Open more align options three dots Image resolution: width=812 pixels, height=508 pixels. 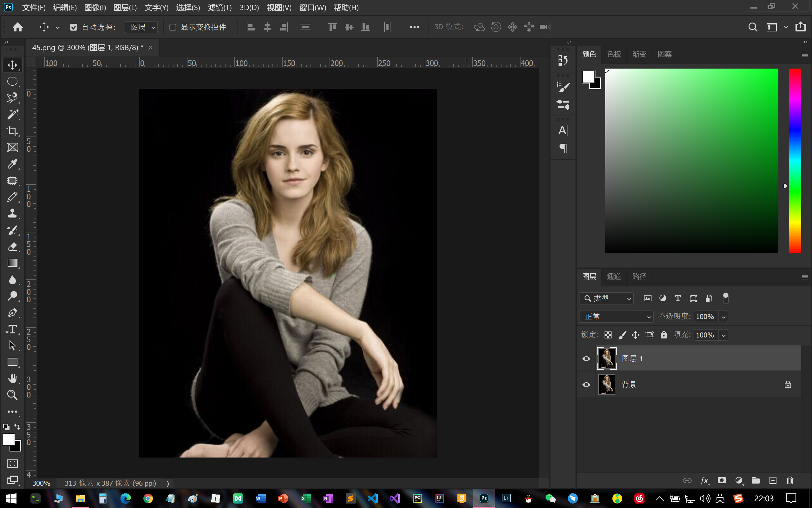coord(414,27)
